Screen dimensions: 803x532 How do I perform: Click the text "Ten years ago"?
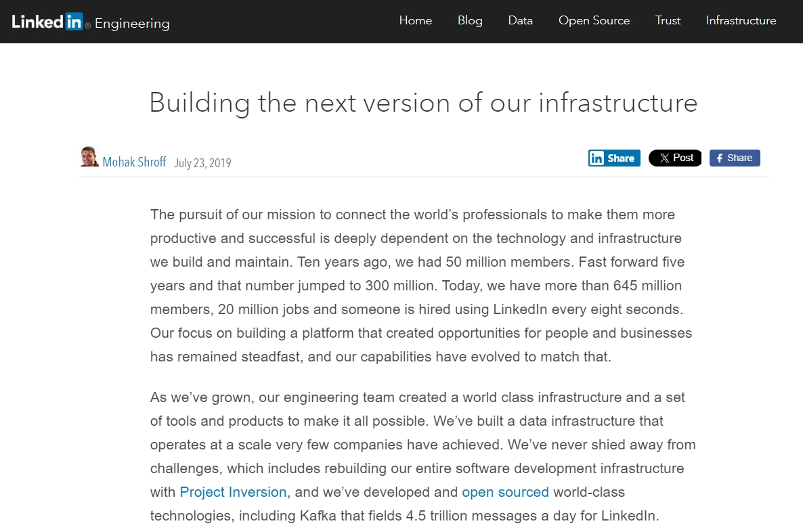344,262
